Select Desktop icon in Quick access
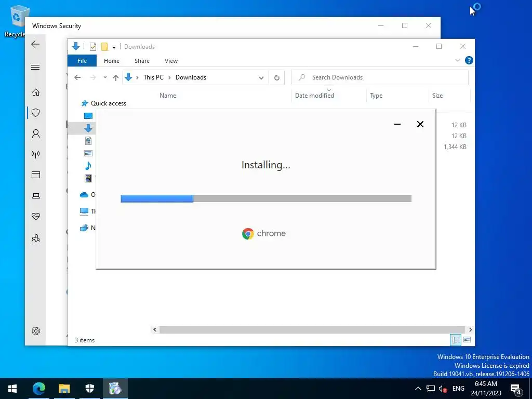 click(88, 116)
